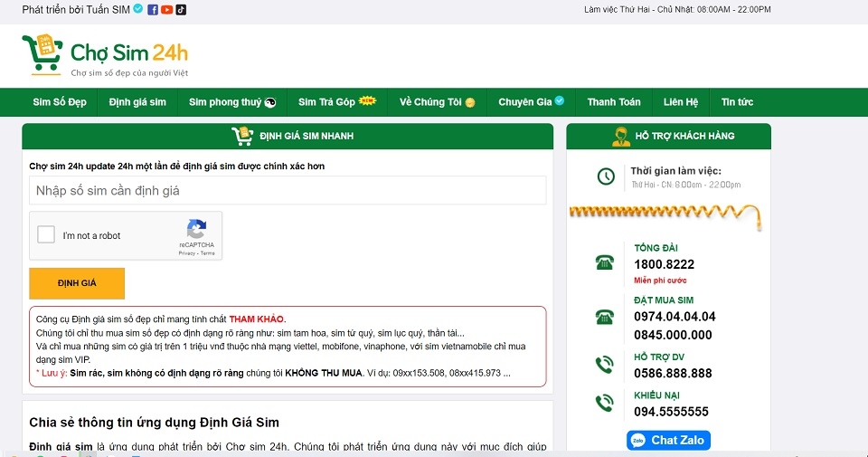Click the reCAPTCHA logo
Image resolution: width=868 pixels, height=457 pixels.
[x=196, y=229]
